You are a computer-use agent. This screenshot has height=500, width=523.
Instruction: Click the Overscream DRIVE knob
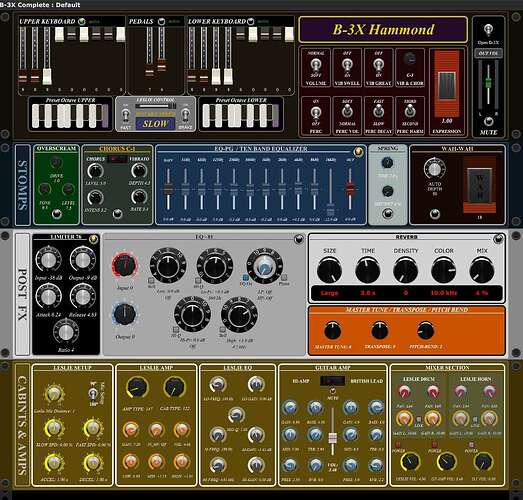coord(56,163)
